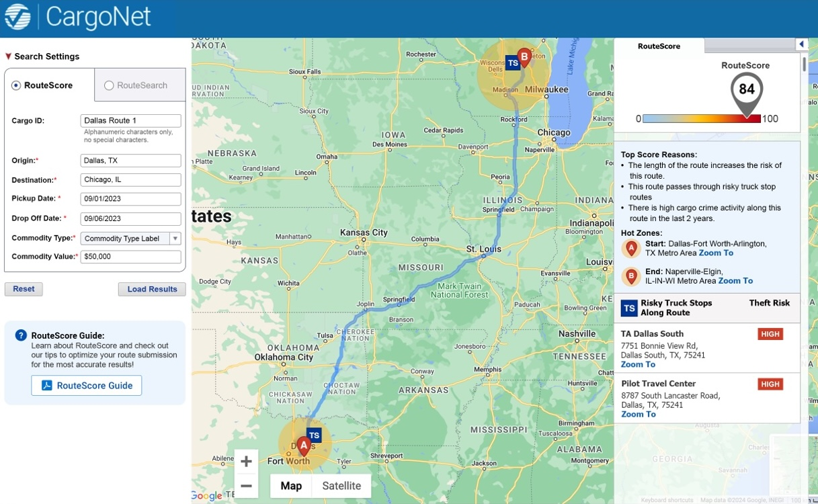Viewport: 818px width, 504px height.
Task: Switch to the RouteSearch radio option
Action: pyautogui.click(x=108, y=85)
